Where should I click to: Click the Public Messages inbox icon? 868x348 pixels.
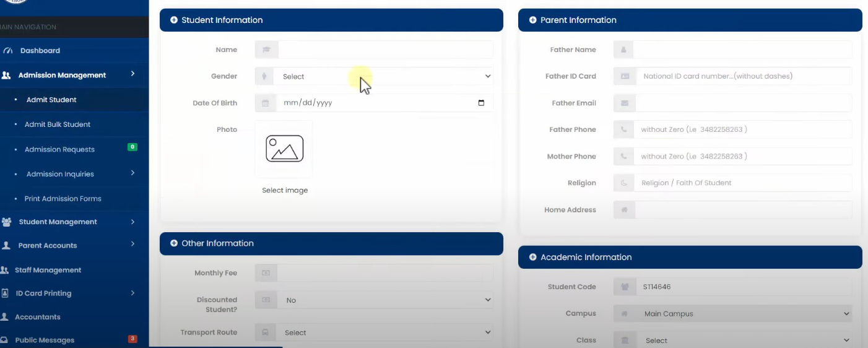pyautogui.click(x=4, y=340)
